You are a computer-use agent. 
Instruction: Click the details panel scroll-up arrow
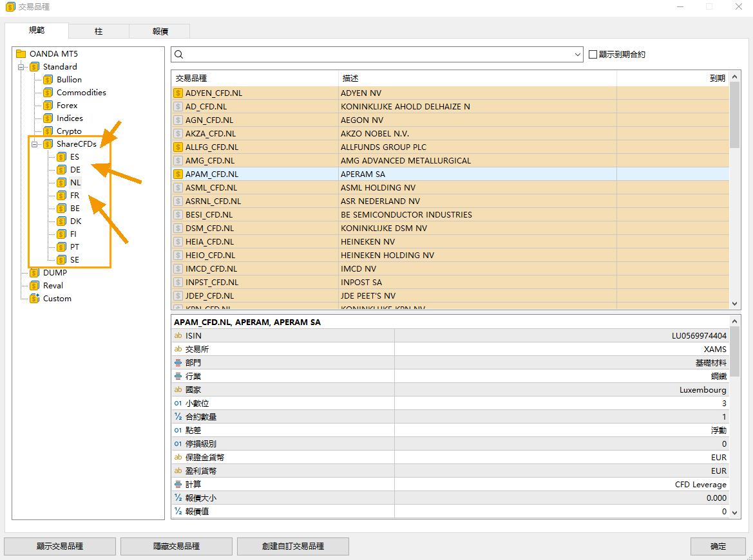(734, 321)
